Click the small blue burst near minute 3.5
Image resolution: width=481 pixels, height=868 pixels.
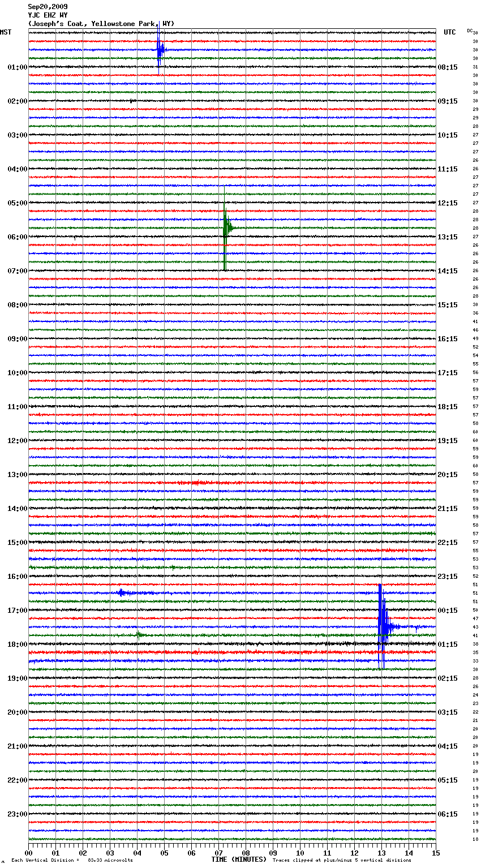click(122, 593)
